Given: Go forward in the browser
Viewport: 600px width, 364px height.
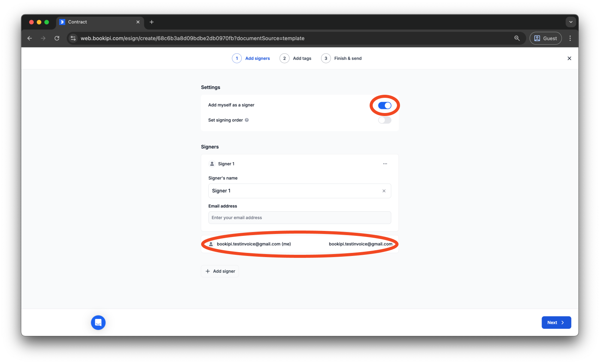Looking at the screenshot, I should (x=43, y=38).
